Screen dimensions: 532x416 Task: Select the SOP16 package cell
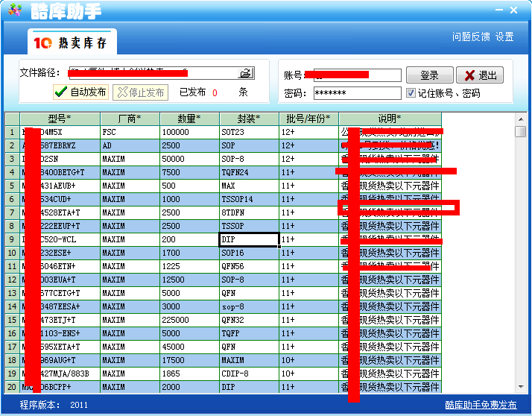[x=249, y=253]
